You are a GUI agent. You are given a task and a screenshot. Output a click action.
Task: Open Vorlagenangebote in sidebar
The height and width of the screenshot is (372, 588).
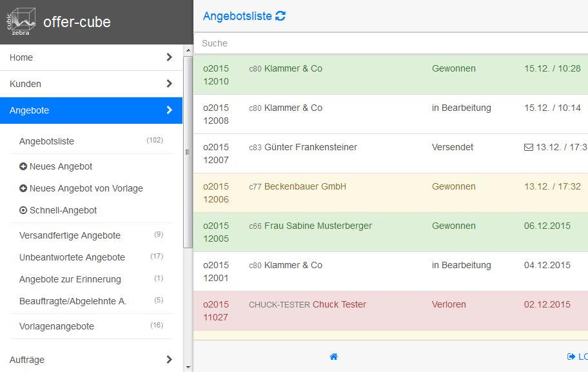(x=57, y=326)
